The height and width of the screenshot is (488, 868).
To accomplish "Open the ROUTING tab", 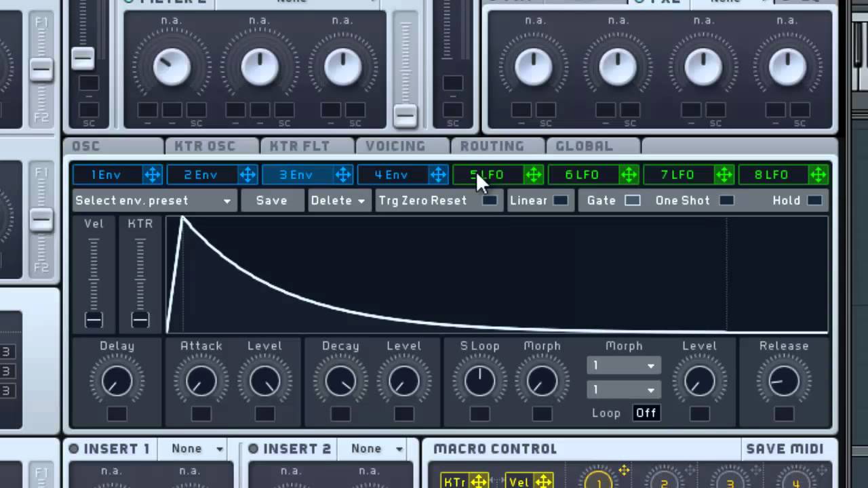I will click(497, 146).
